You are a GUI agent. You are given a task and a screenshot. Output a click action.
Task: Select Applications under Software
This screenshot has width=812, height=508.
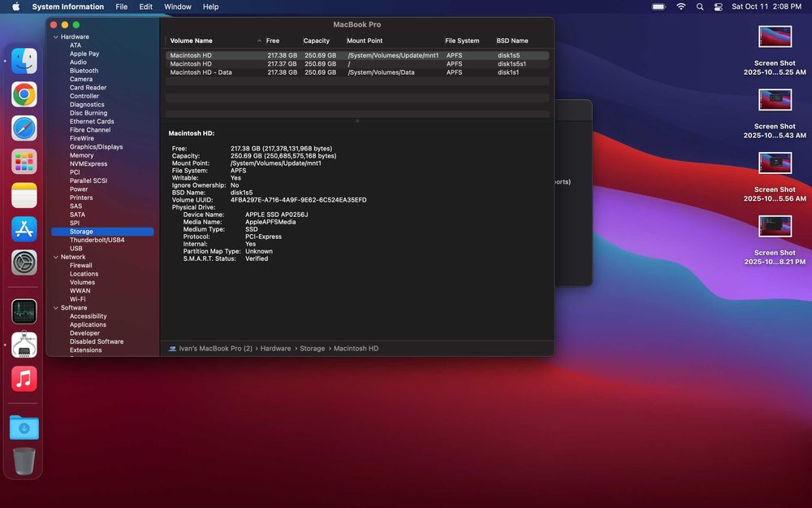click(x=88, y=324)
